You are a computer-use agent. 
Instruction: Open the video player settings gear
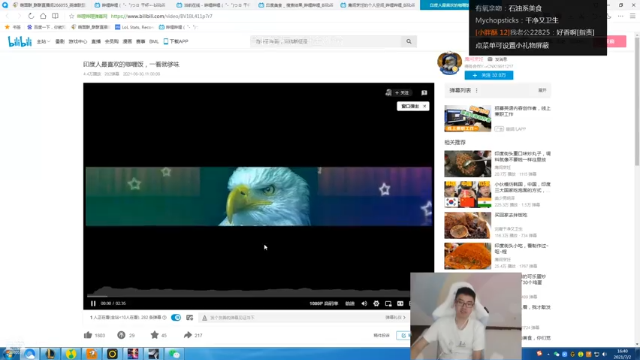pos(376,303)
